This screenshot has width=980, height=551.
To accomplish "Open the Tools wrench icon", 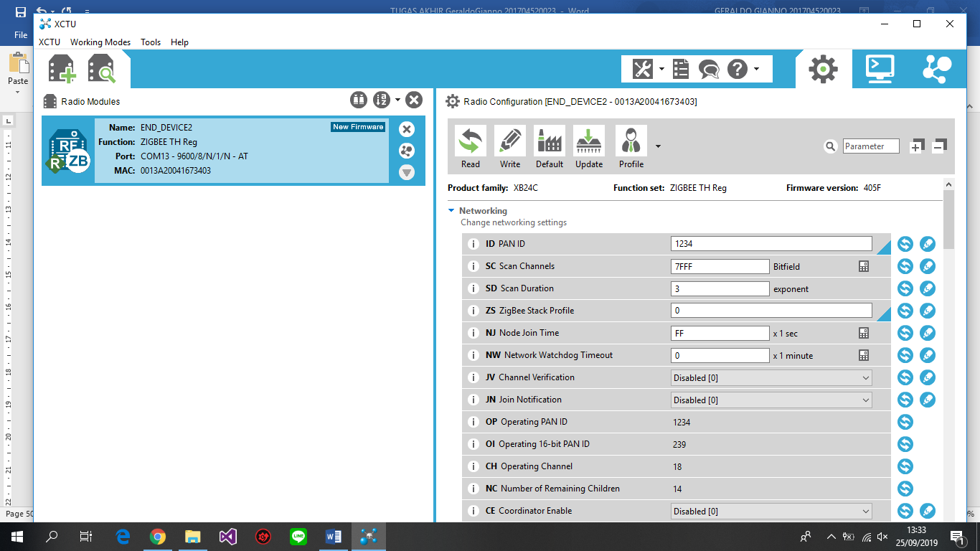I will click(642, 69).
